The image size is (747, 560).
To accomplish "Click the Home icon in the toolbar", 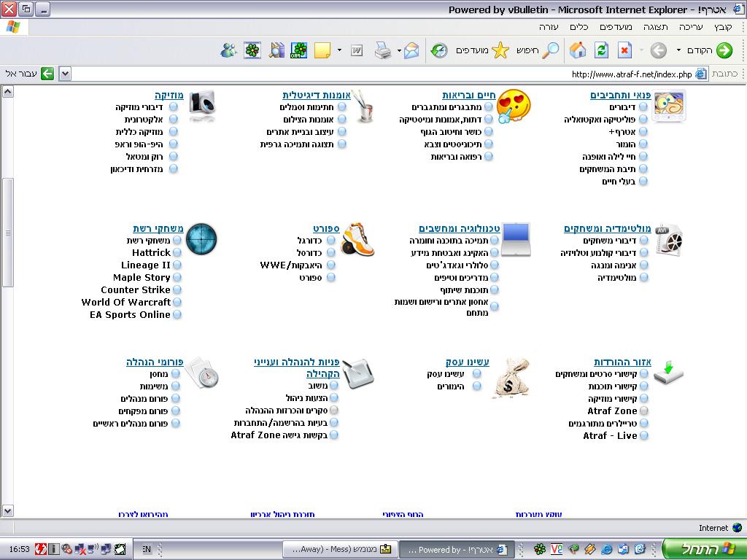I will tap(578, 50).
